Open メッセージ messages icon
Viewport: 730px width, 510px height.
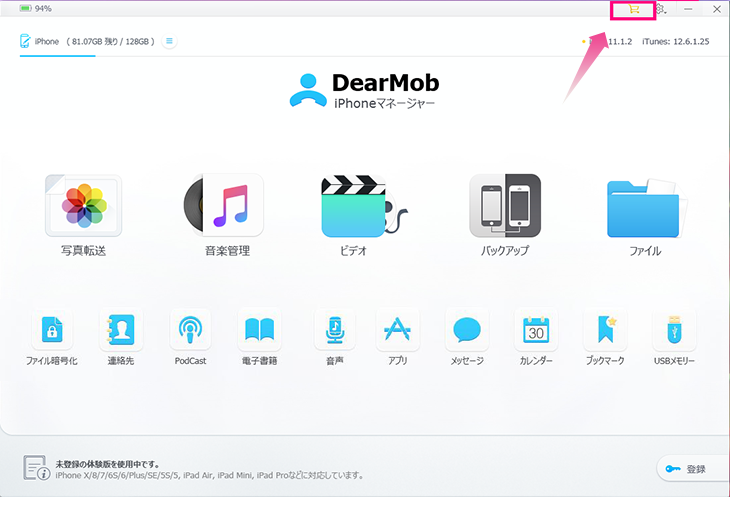[467, 329]
